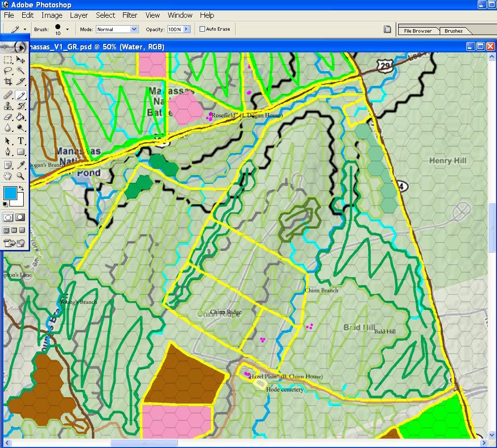Select the Eyedropper tool
Screen dimensions: 497x448
(21, 165)
